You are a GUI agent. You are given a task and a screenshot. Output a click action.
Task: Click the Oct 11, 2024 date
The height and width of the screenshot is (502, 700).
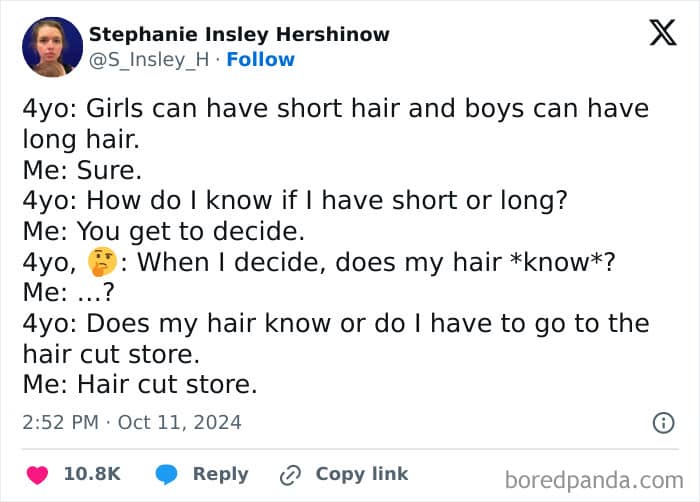coord(180,422)
